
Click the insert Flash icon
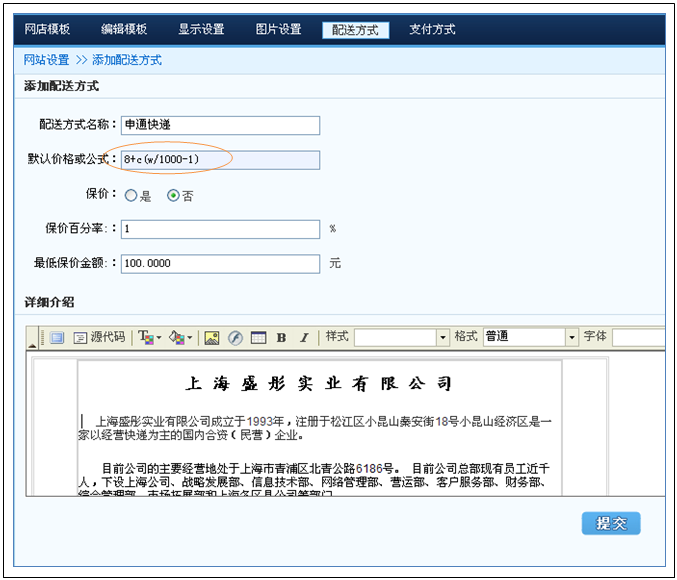tap(235, 337)
